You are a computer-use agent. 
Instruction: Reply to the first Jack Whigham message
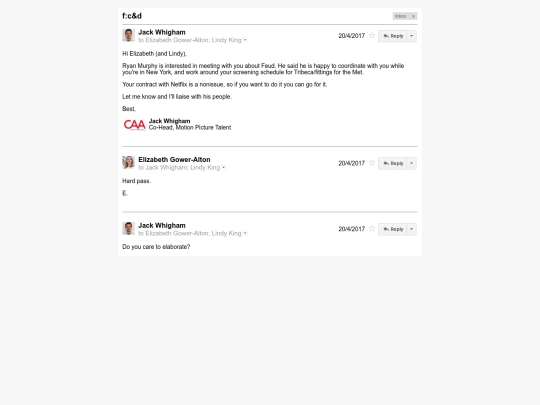click(393, 36)
